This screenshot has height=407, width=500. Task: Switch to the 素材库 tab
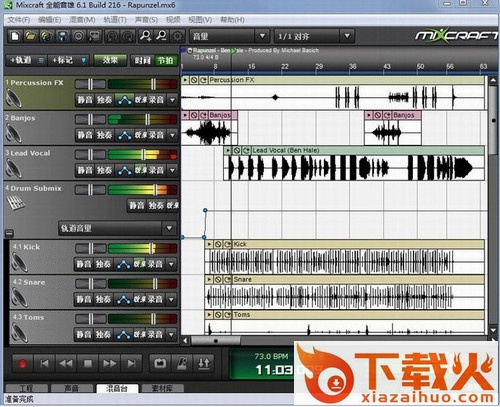point(162,388)
